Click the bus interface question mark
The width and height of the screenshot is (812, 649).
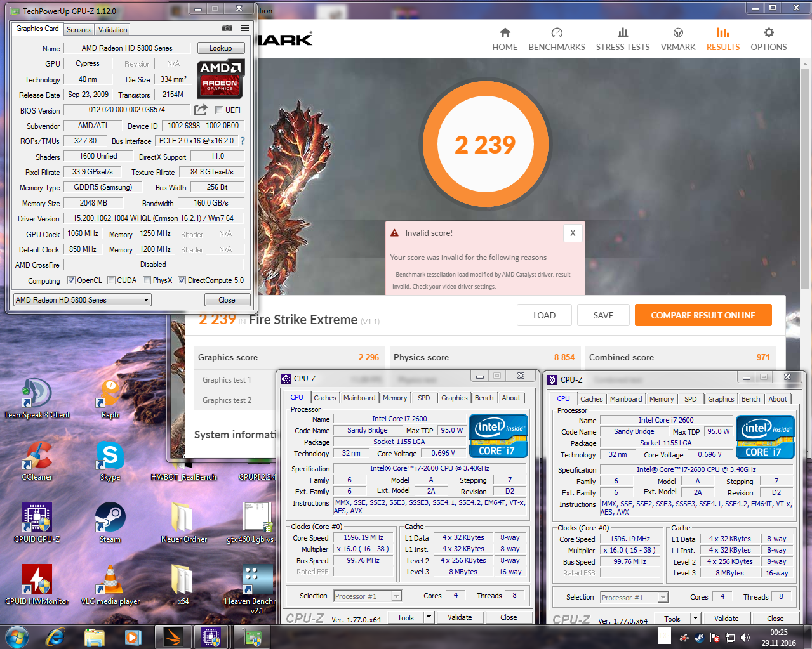[x=242, y=141]
